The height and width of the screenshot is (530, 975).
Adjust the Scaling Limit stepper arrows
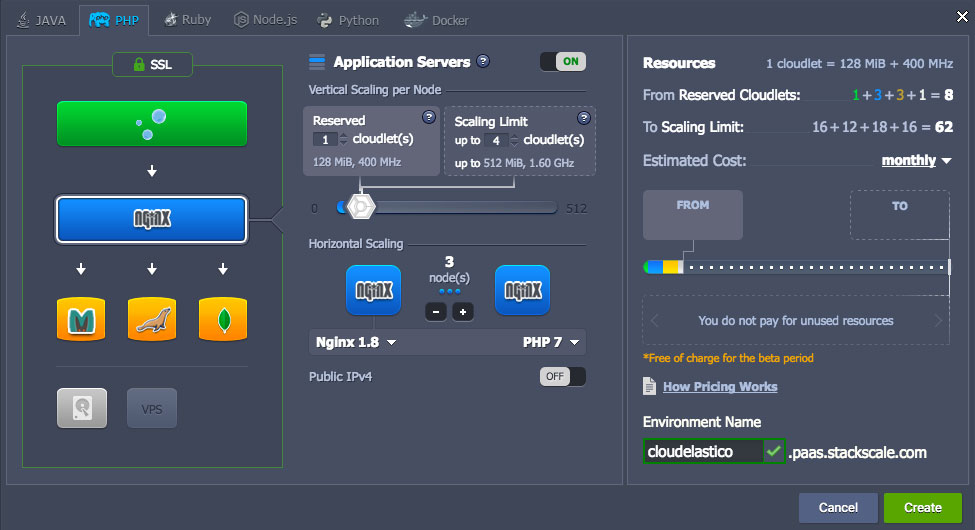(x=514, y=141)
